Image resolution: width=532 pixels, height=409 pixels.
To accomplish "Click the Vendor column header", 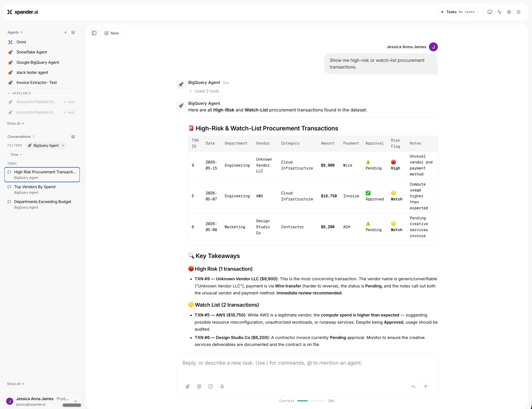I will [263, 143].
